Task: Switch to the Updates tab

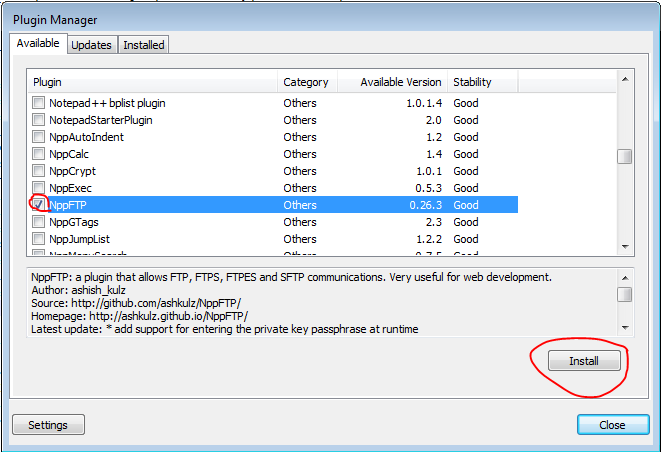Action: pos(91,45)
